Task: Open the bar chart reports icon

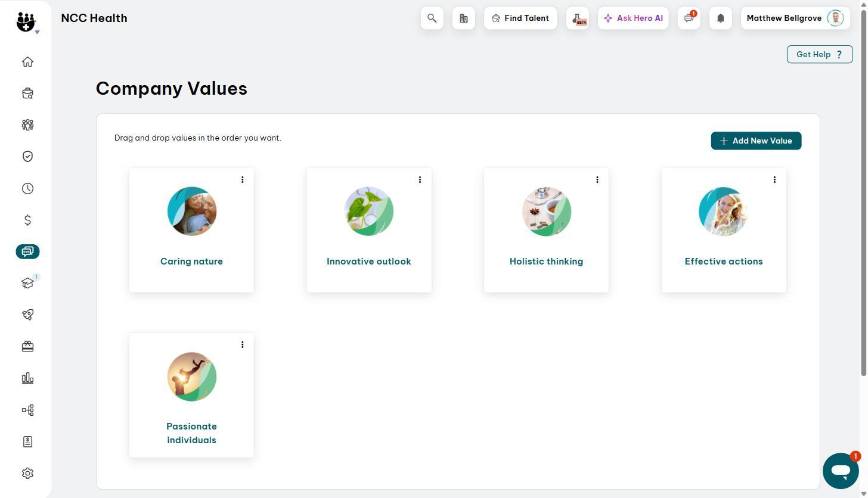Action: [x=27, y=378]
